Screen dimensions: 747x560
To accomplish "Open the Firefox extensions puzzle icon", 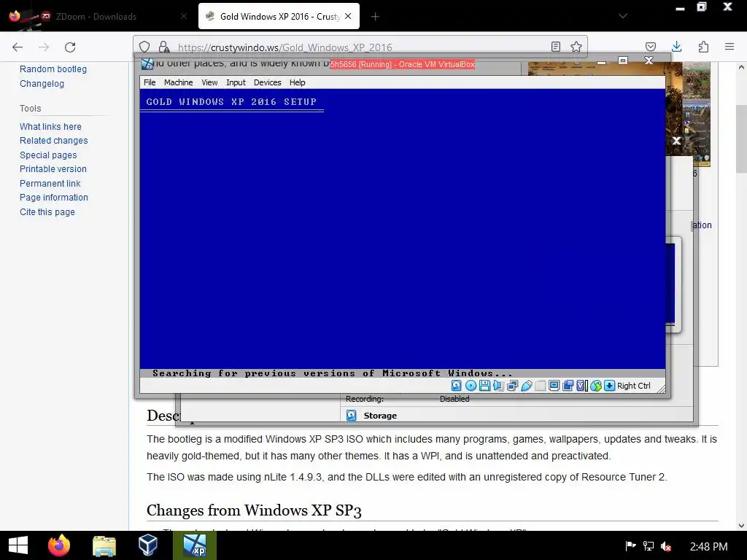I will tap(703, 47).
